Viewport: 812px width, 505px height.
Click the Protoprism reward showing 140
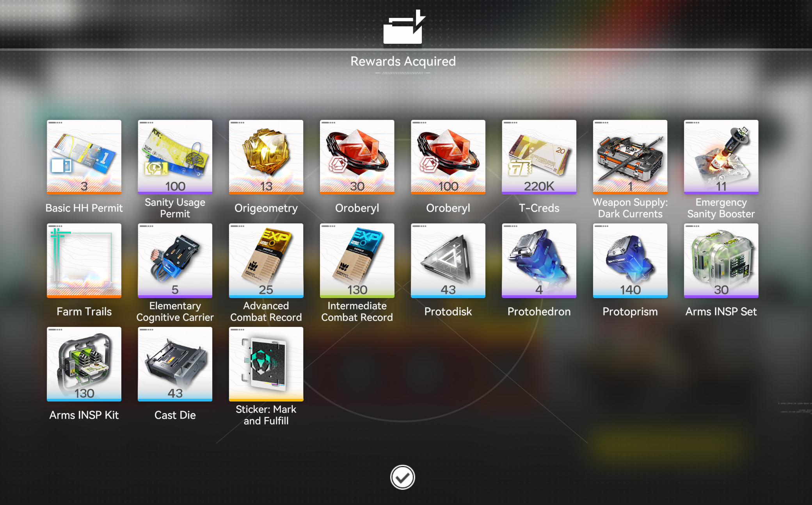[x=630, y=260]
